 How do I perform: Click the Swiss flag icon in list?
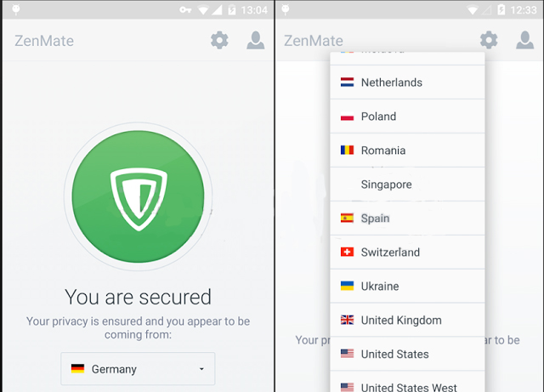tap(347, 252)
